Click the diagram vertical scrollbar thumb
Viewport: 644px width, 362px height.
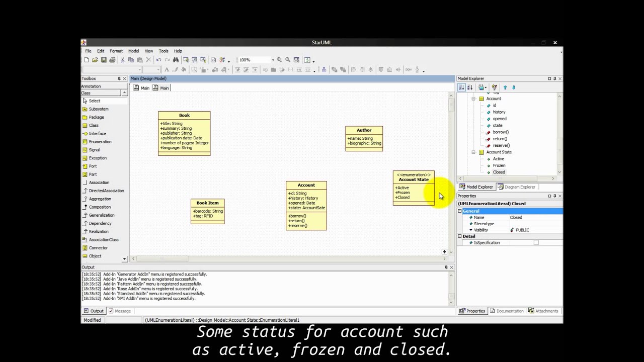pos(451,106)
